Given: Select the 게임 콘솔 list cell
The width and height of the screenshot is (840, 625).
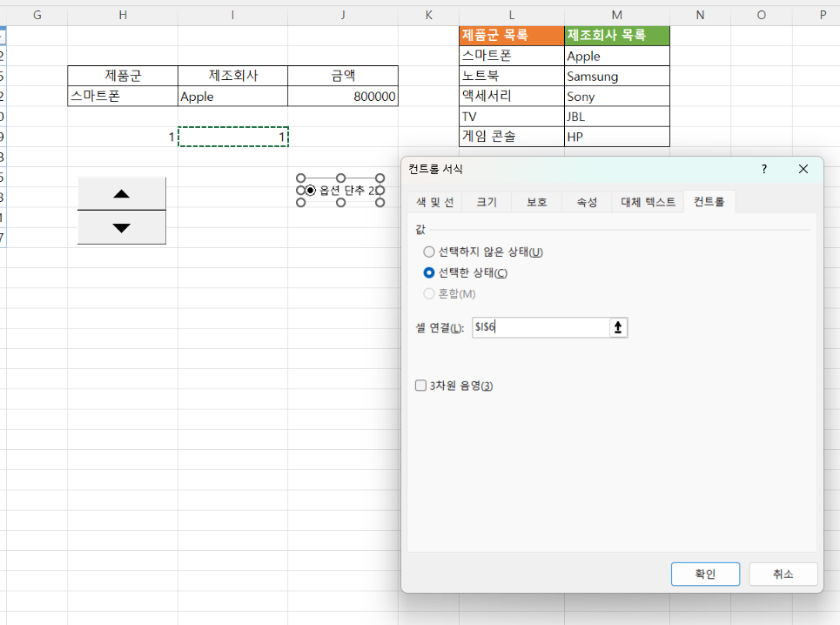Looking at the screenshot, I should [512, 137].
